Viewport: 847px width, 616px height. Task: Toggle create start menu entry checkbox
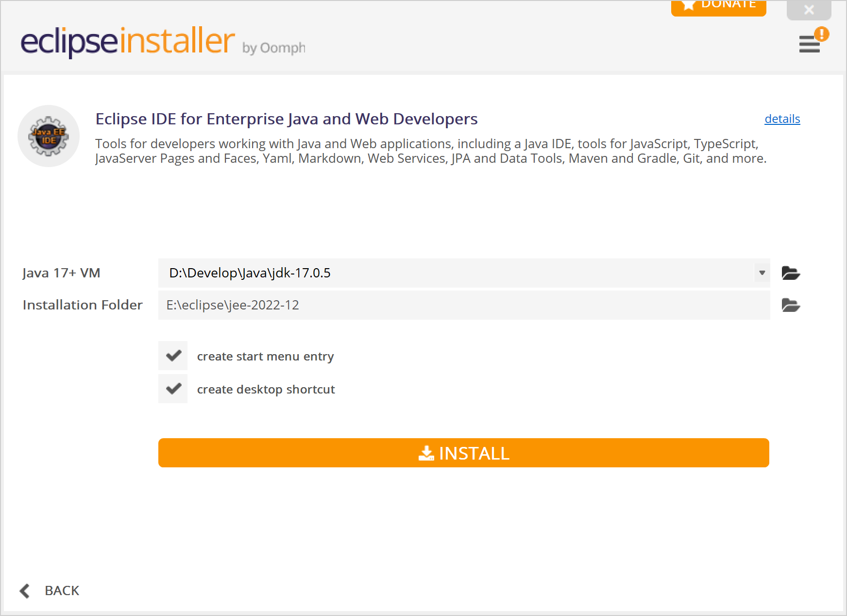tap(173, 356)
